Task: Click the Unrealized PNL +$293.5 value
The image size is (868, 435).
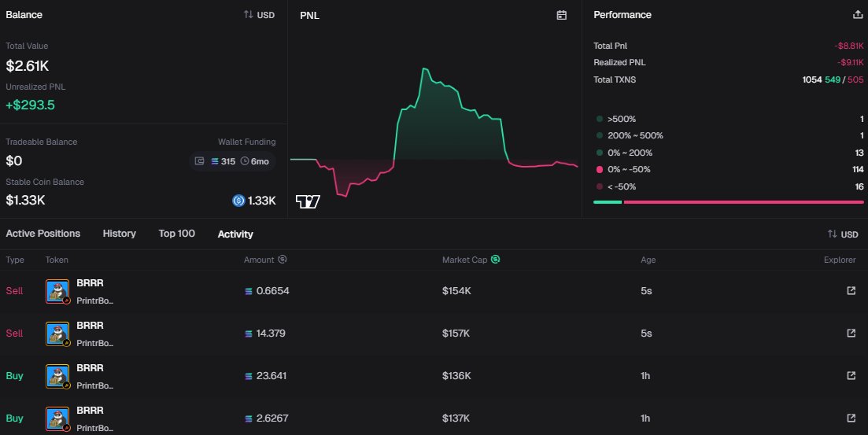Action: pyautogui.click(x=30, y=105)
